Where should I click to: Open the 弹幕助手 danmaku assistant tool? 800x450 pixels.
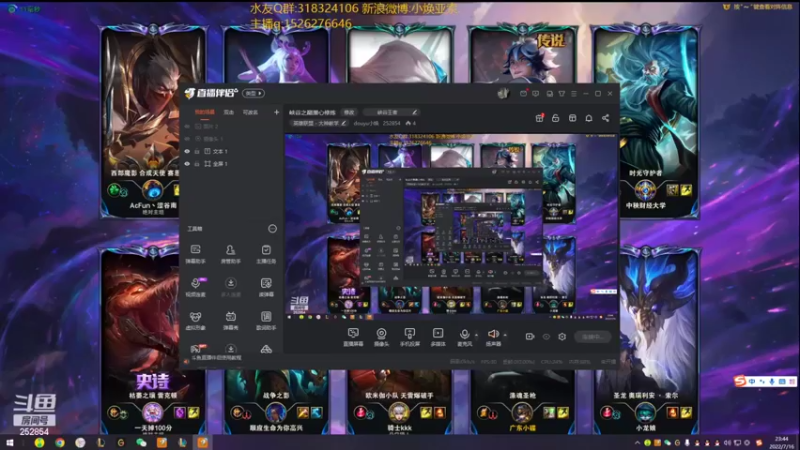[195, 254]
